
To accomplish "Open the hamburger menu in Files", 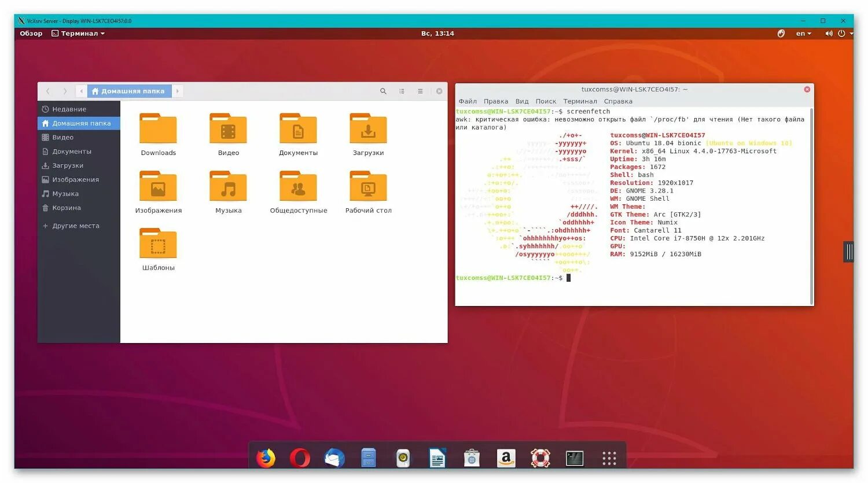I will pyautogui.click(x=420, y=91).
